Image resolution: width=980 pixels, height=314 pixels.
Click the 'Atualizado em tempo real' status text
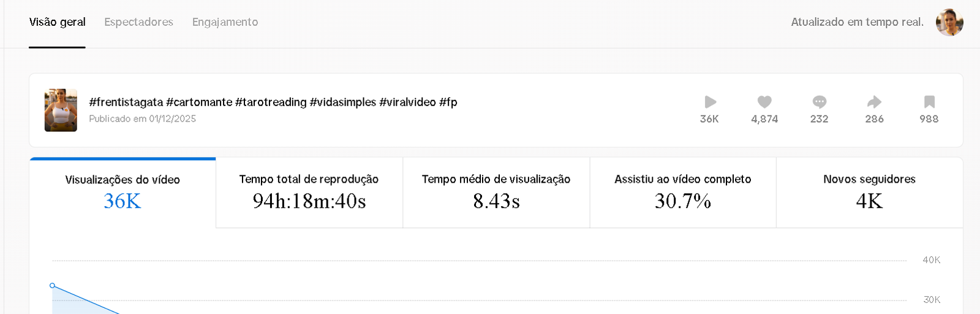point(857,22)
